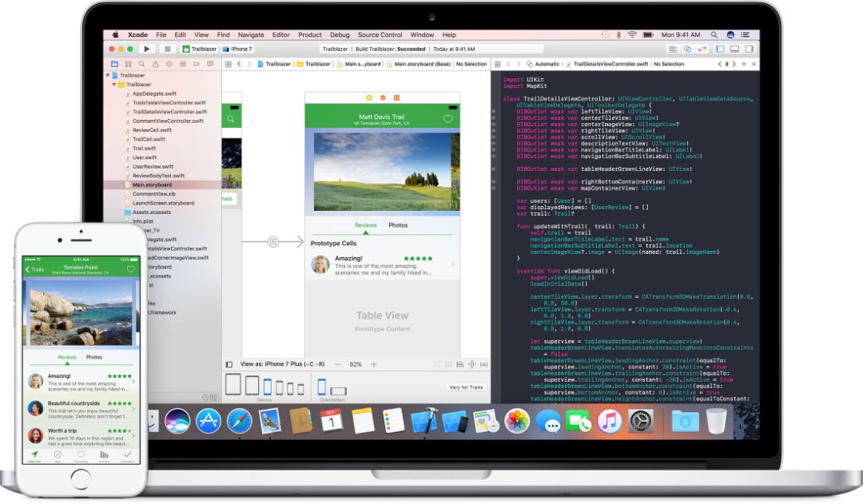This screenshot has height=504, width=863.
Task: Select the Version editor button
Action: [702, 49]
